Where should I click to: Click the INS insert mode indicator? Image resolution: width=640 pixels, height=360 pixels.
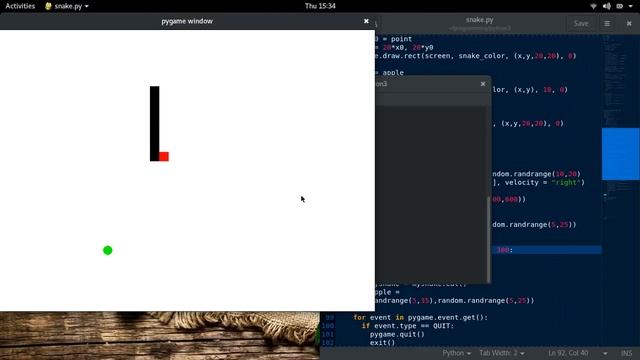[627, 353]
